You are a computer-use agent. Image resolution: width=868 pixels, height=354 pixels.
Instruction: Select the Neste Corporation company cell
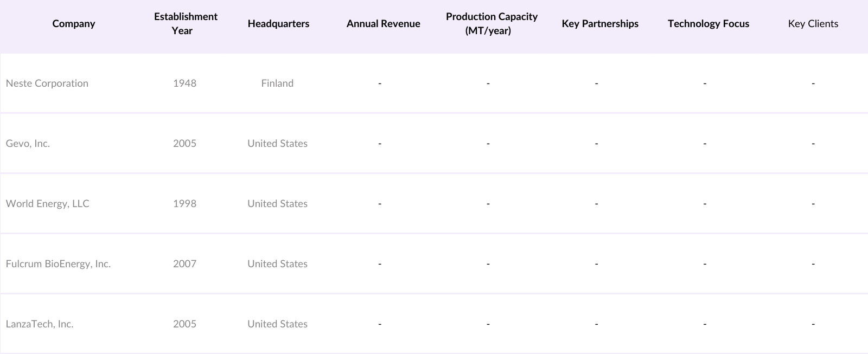click(47, 83)
